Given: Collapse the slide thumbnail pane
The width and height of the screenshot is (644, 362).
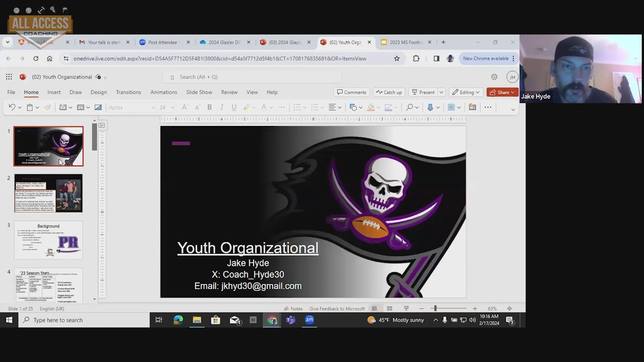Looking at the screenshot, I should (x=102, y=125).
